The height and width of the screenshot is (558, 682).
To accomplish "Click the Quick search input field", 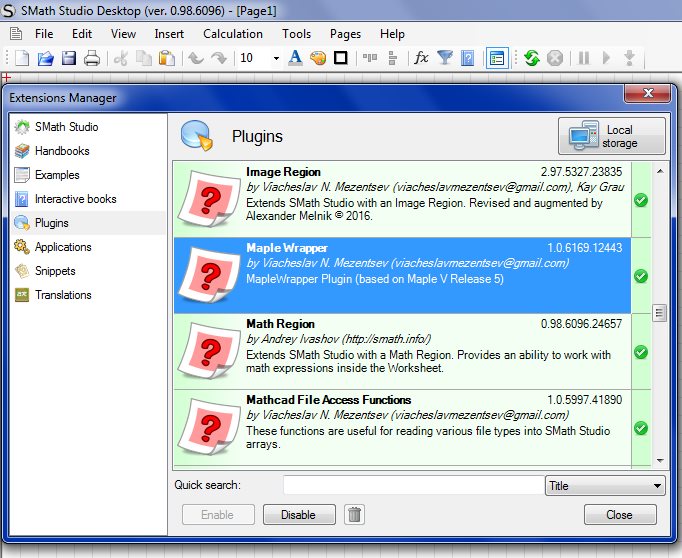I will (412, 486).
